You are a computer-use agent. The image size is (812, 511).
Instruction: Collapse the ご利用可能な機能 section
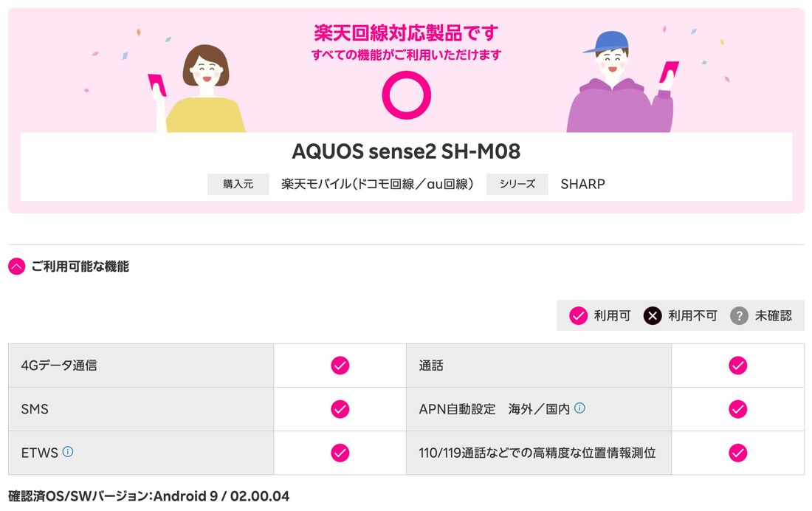(x=16, y=266)
